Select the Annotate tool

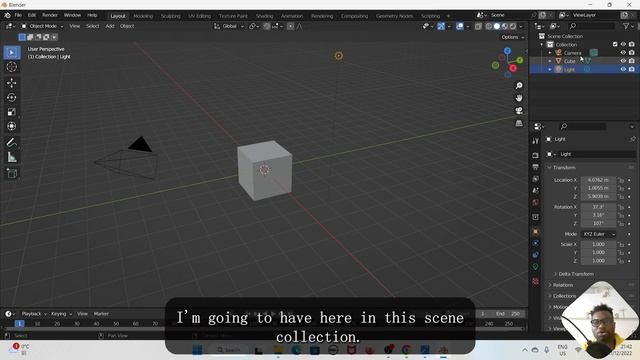coord(11,142)
